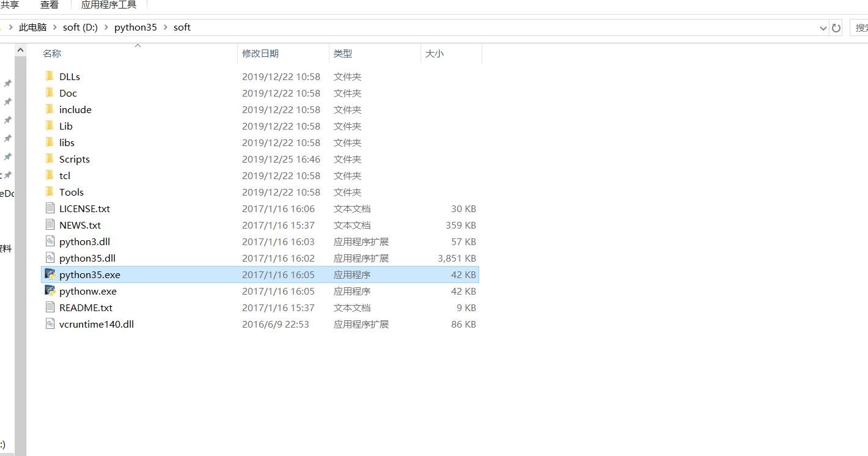Open the DLLs folder

pyautogui.click(x=69, y=76)
